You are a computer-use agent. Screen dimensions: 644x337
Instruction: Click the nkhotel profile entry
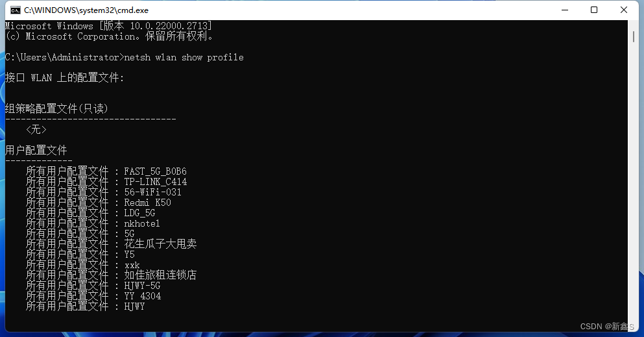click(x=142, y=223)
